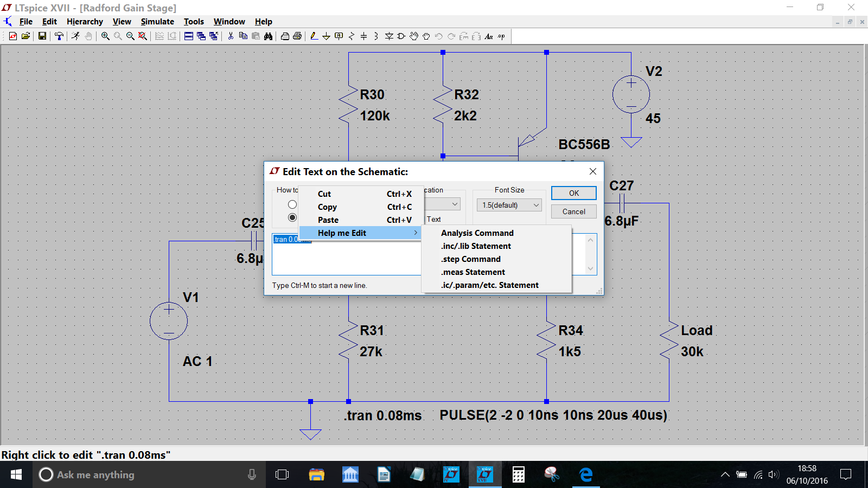Open Control Panel hammer icon
This screenshot has height=488, width=868.
59,36
